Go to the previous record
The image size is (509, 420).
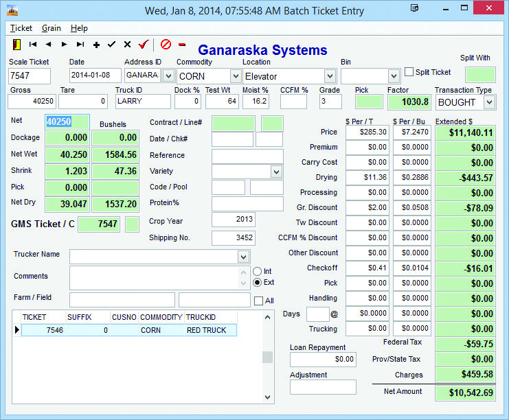[48, 45]
